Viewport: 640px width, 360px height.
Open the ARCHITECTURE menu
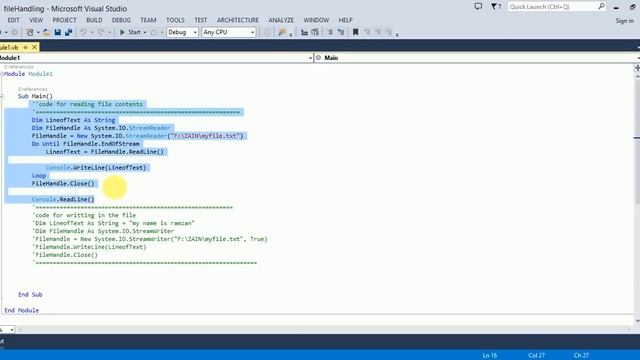pos(238,20)
